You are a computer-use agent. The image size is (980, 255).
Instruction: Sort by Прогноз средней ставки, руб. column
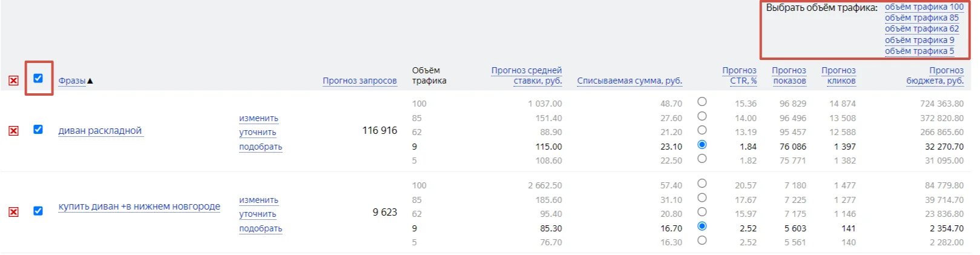(x=527, y=76)
